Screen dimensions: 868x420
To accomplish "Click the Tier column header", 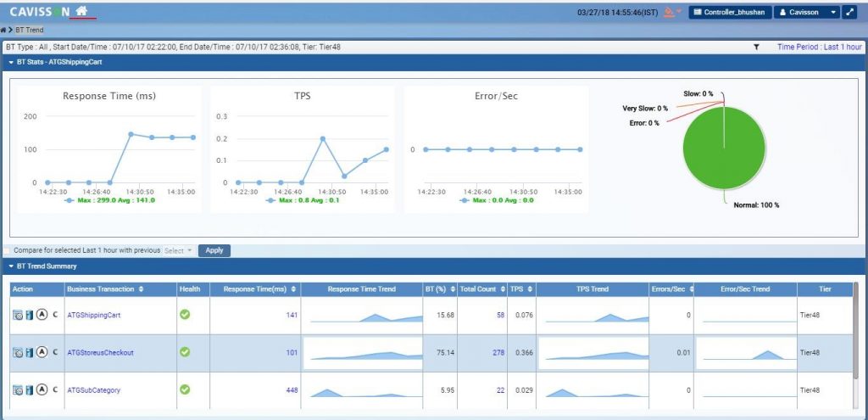I will click(825, 289).
